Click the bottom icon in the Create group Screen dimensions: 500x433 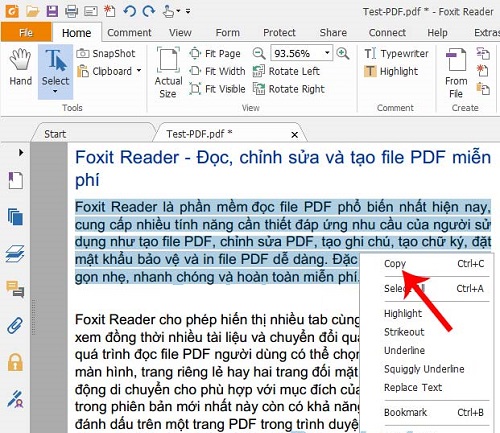coord(483,89)
